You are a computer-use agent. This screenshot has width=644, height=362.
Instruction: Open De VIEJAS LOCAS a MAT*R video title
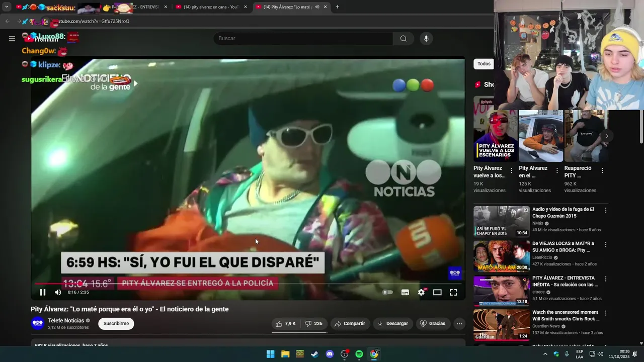point(563,247)
